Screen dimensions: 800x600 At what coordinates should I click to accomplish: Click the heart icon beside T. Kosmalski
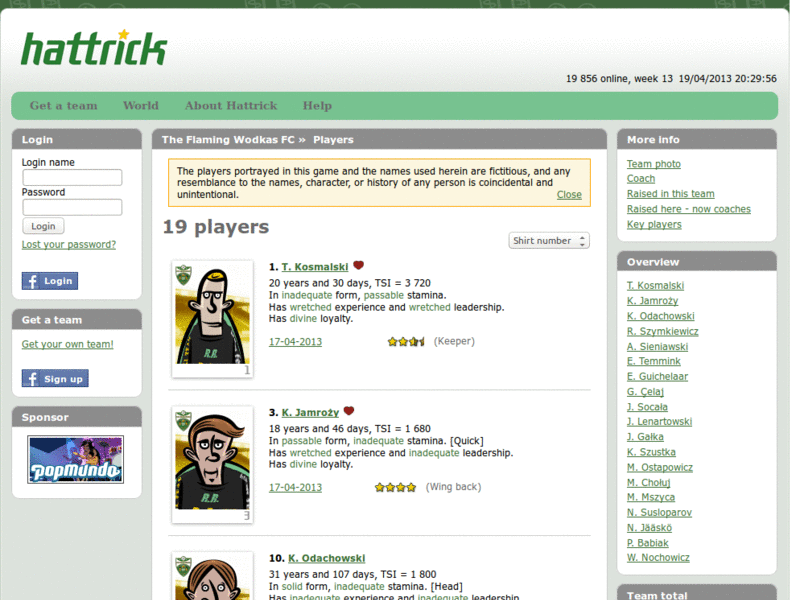[x=359, y=265]
